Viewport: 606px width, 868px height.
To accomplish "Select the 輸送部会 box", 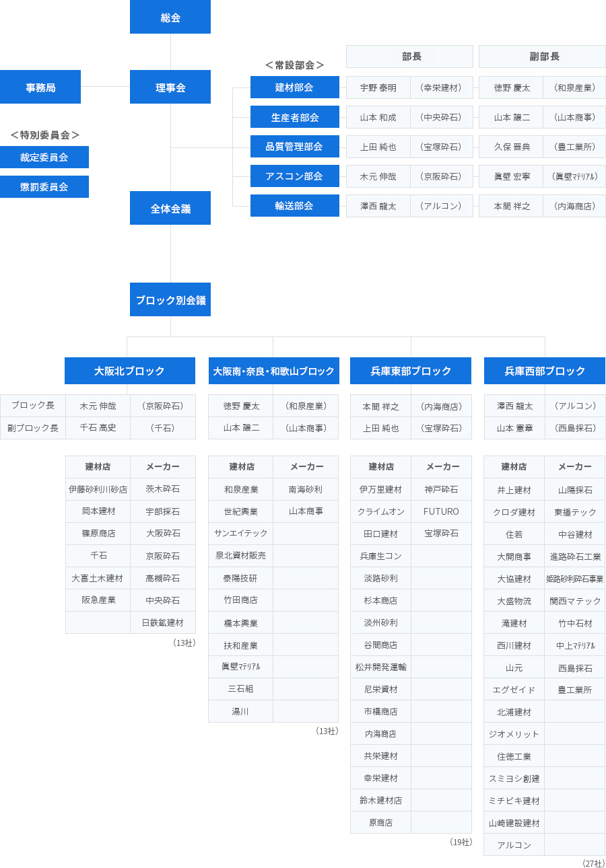I will (x=295, y=206).
